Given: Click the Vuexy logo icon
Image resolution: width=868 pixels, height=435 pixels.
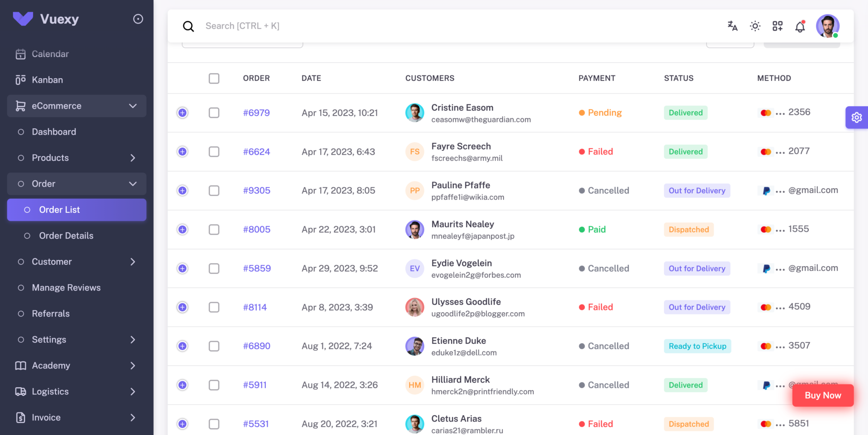Looking at the screenshot, I should [23, 19].
